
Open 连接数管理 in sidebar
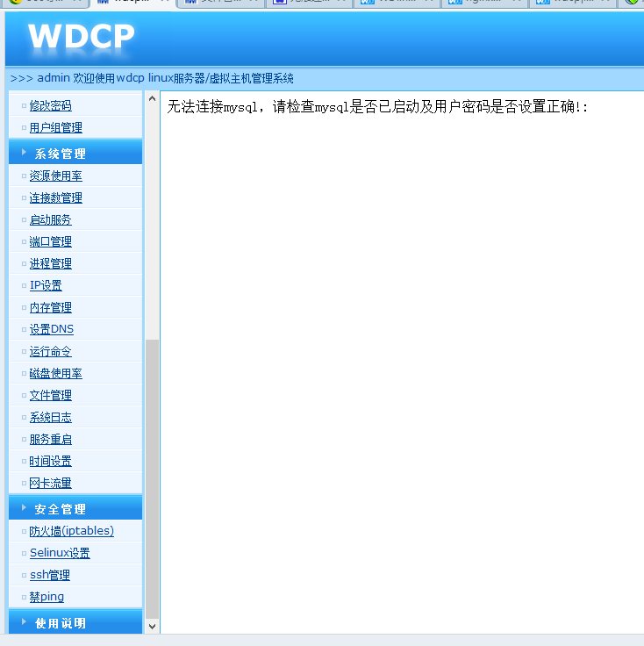[x=55, y=197]
